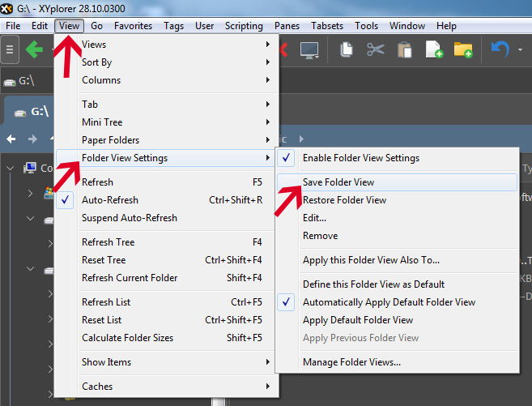
Task: Open the Scripting menu
Action: point(244,26)
